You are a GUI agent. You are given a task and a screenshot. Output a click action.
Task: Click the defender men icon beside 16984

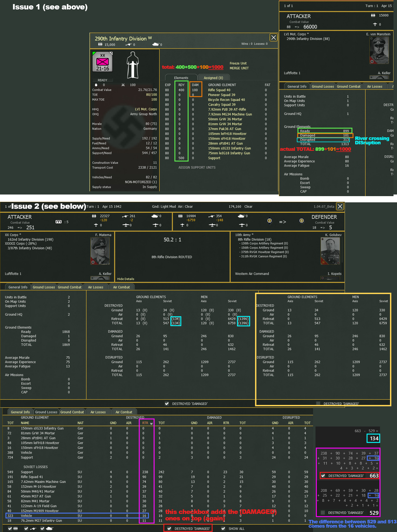(x=181, y=216)
